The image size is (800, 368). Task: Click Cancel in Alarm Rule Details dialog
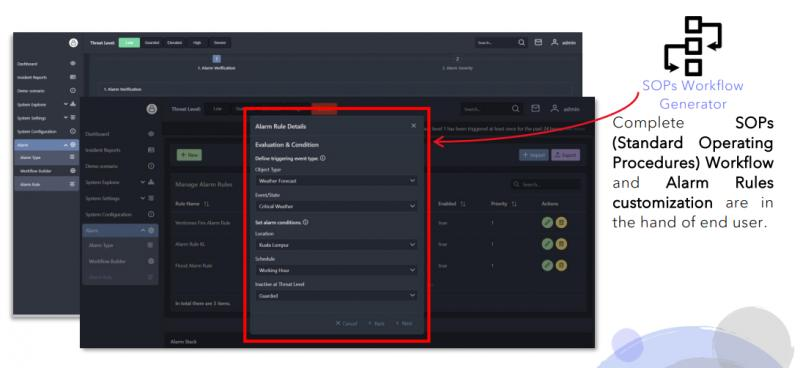pos(346,323)
